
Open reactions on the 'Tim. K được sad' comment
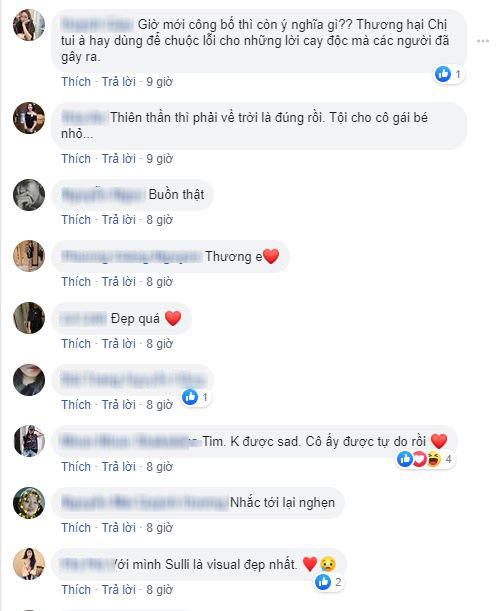pyautogui.click(x=425, y=459)
